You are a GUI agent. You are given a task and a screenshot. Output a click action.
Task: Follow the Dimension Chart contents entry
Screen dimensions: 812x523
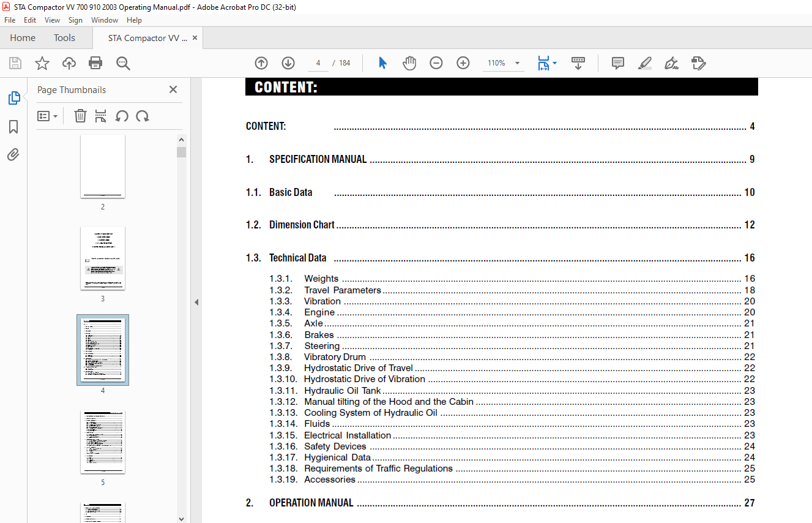(500, 225)
